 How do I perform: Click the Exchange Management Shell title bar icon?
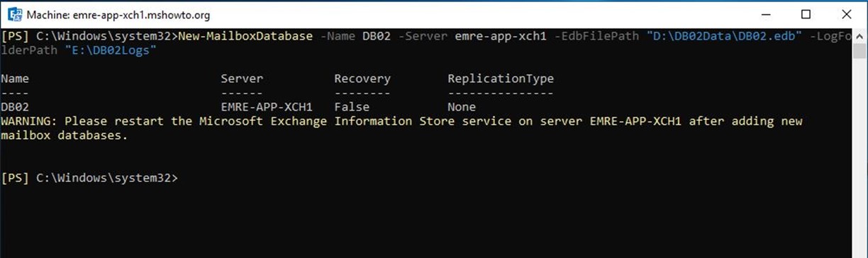tap(13, 14)
